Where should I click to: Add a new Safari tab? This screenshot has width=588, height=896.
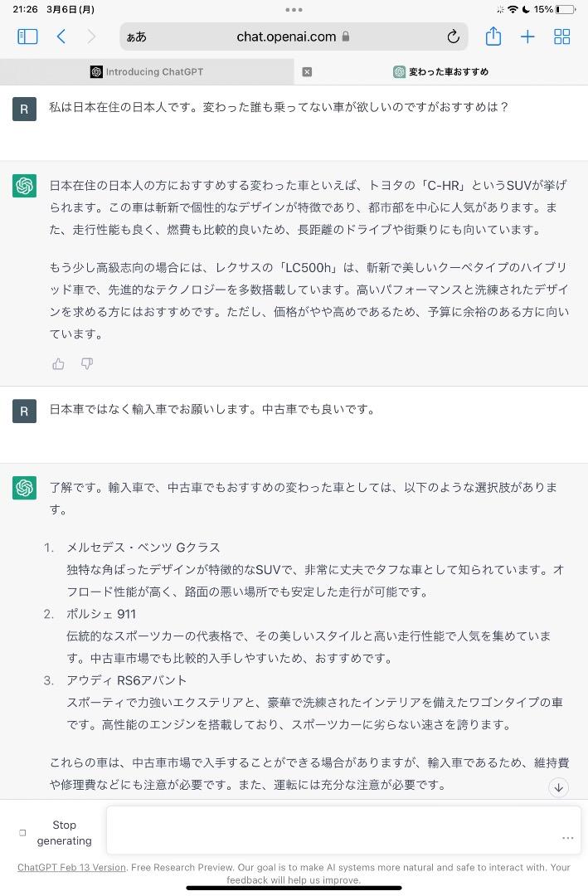(527, 37)
